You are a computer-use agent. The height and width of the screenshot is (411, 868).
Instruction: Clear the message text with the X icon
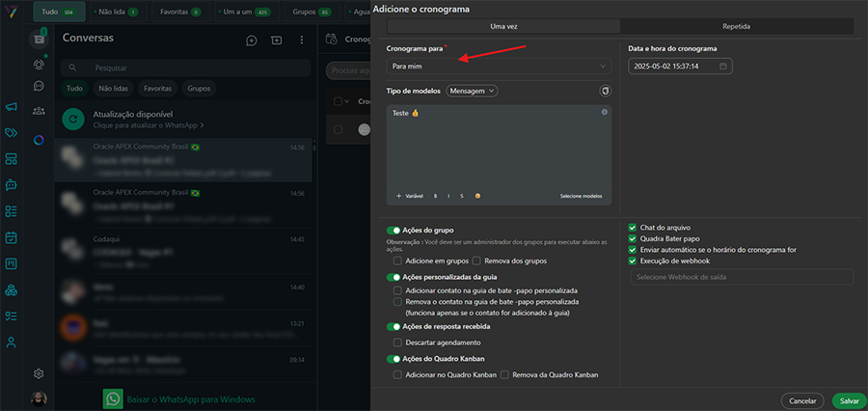pos(605,113)
